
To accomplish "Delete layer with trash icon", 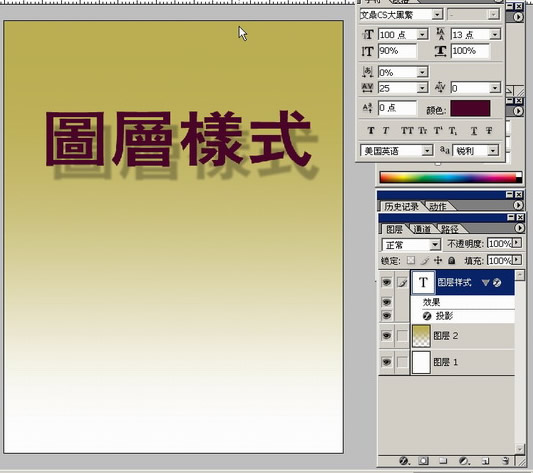I will [x=505, y=461].
